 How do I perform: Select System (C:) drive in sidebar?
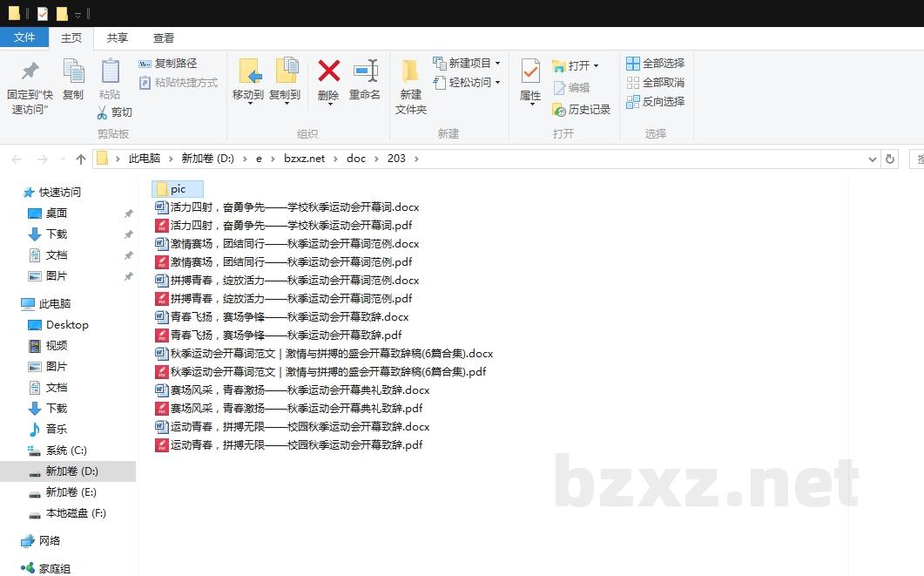point(66,451)
